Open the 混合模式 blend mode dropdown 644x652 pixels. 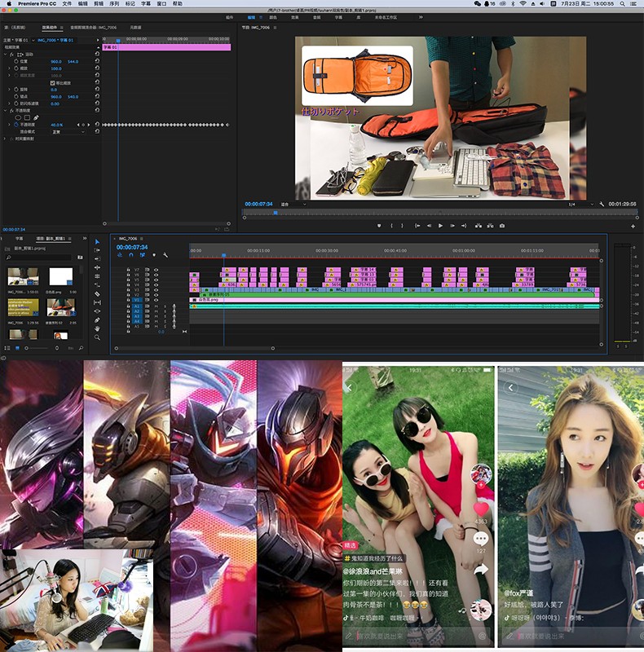68,132
